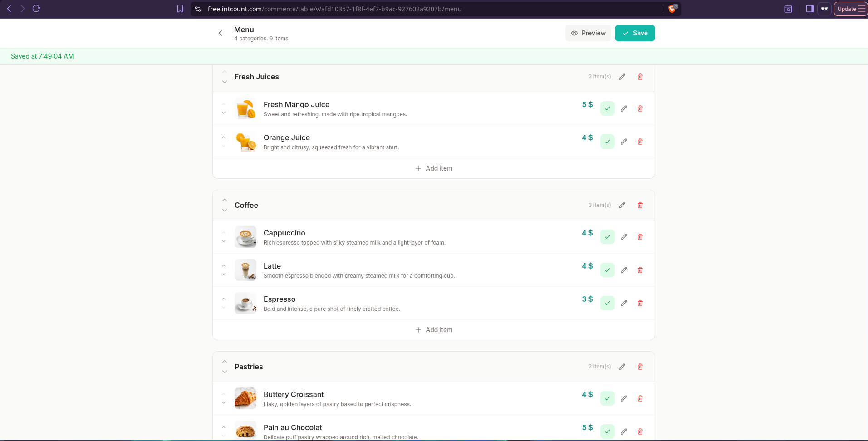The image size is (868, 441).
Task: Delete the Pastries category
Action: tap(640, 367)
